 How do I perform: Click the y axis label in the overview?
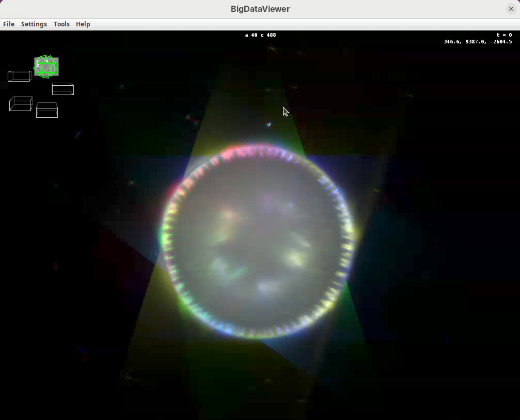37,61
